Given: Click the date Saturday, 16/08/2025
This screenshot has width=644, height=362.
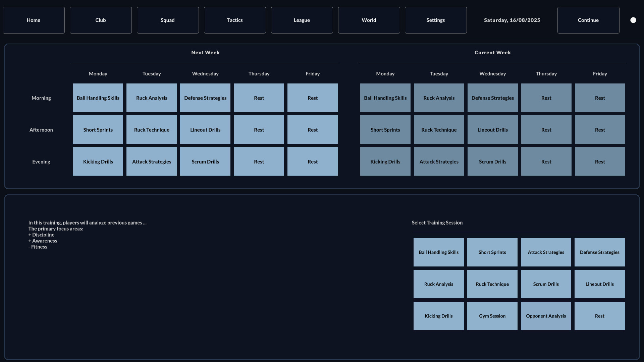Looking at the screenshot, I should click(512, 20).
